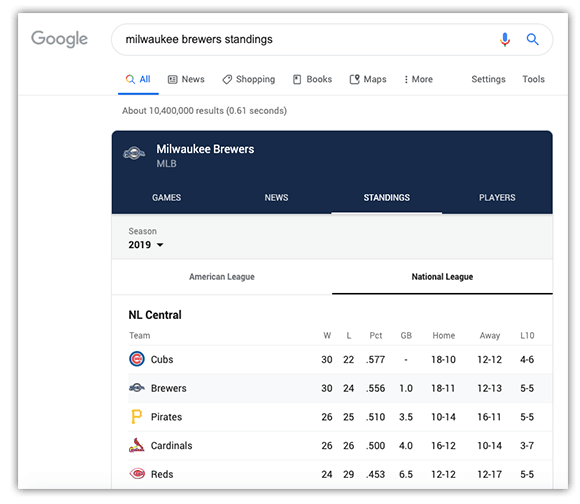Screen dimensions: 580x504
Task: Click the Reds 6.5 games back value
Action: coord(406,474)
